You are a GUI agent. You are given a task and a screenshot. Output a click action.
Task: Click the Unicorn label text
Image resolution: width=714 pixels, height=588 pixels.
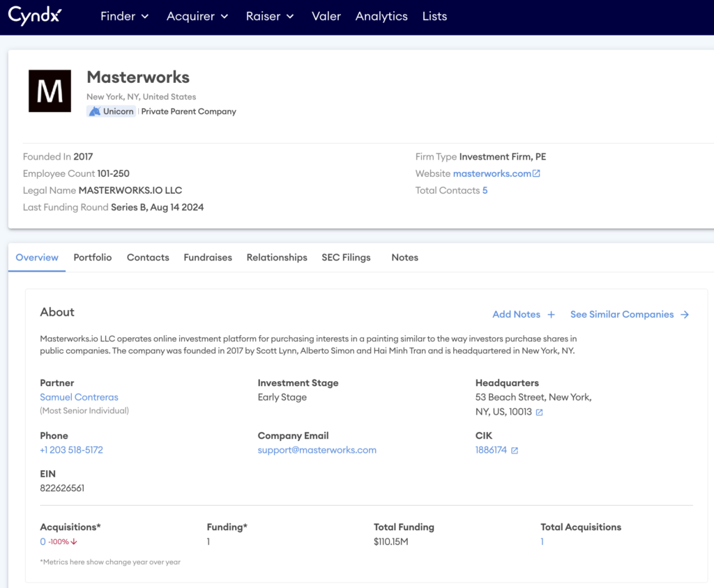click(119, 111)
